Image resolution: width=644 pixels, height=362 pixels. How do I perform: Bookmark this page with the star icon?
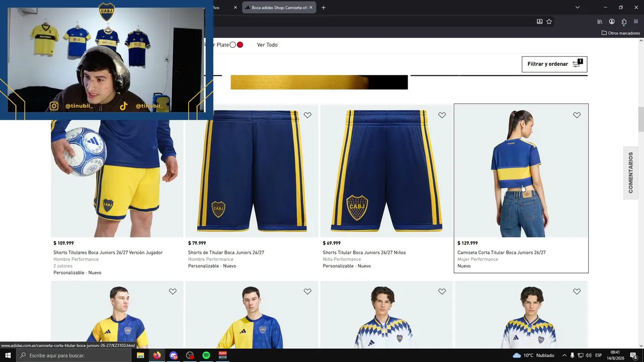[549, 22]
